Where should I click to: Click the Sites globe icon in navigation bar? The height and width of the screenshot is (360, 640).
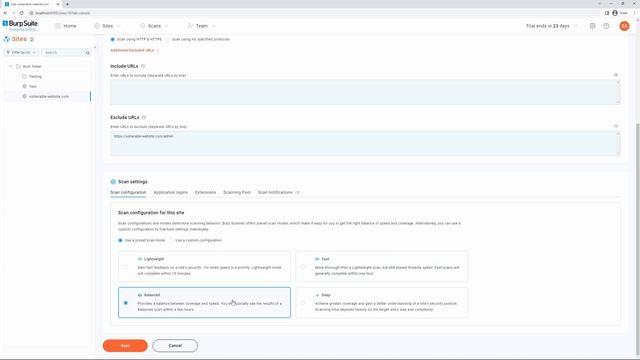tap(97, 26)
